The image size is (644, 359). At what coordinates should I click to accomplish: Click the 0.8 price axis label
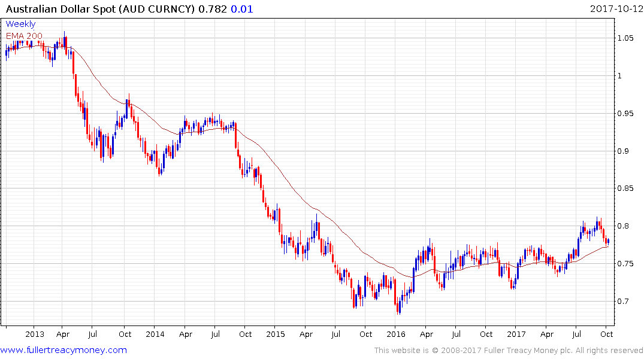(623, 226)
